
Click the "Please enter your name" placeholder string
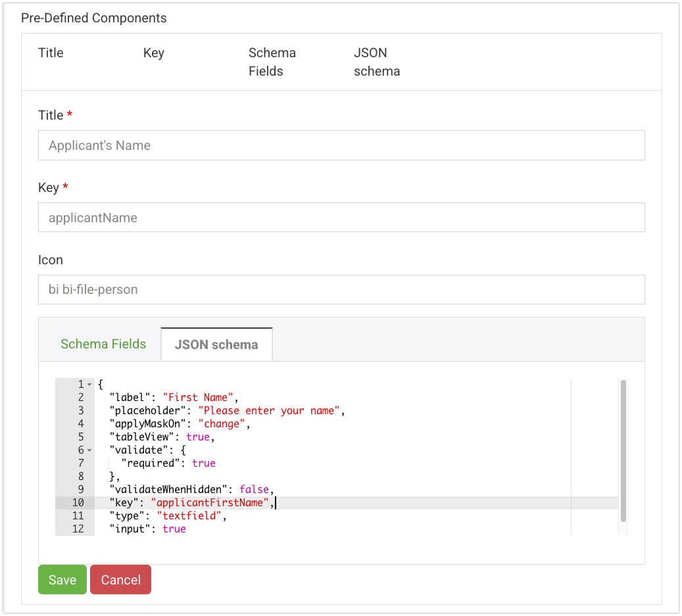point(269,411)
